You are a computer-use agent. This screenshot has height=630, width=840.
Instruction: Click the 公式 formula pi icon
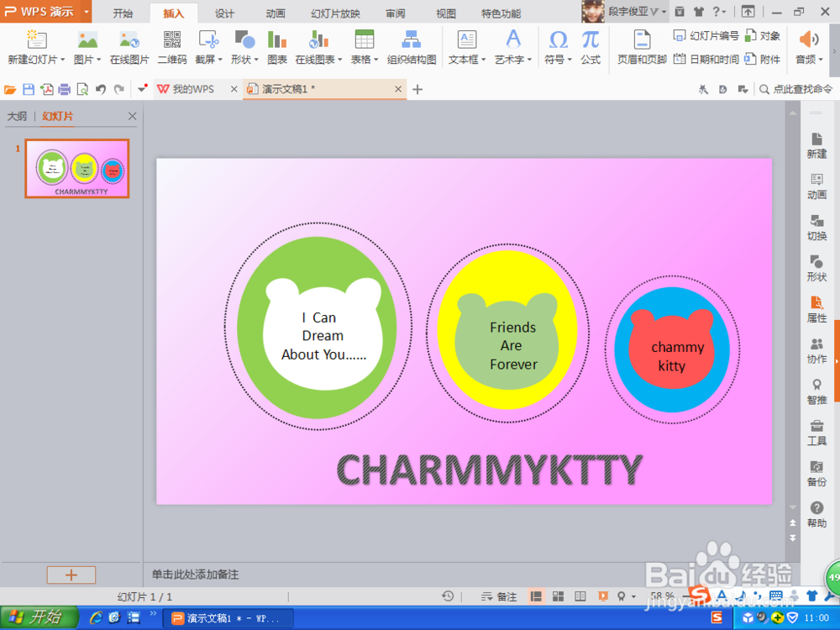click(591, 39)
